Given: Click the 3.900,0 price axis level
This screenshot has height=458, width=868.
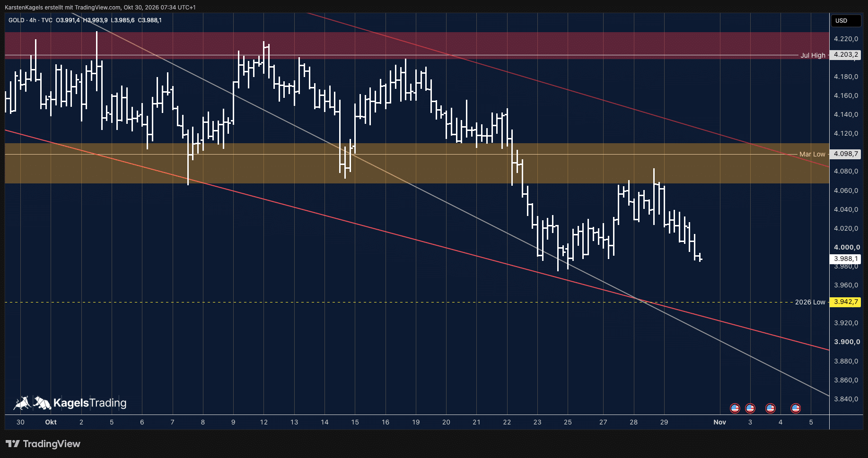Looking at the screenshot, I should pos(847,342).
